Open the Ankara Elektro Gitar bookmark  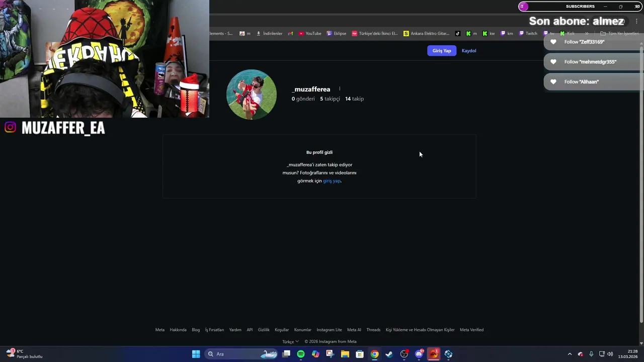click(x=427, y=34)
